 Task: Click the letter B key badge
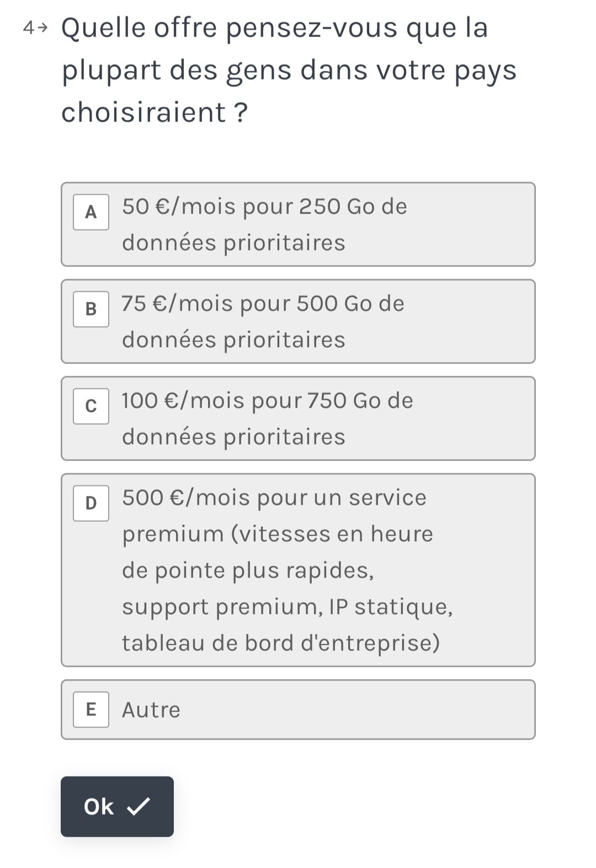click(x=91, y=309)
